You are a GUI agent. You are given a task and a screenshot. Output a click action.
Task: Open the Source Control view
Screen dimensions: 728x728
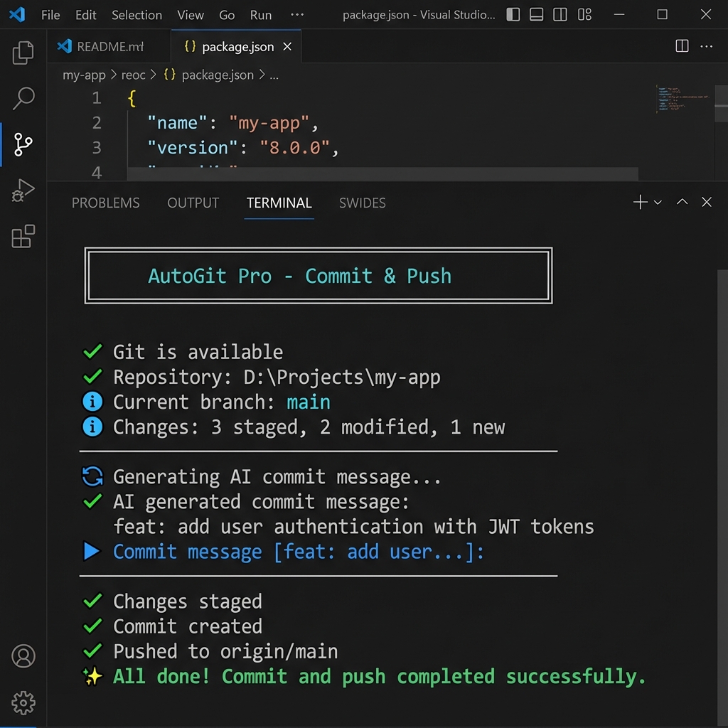23,144
